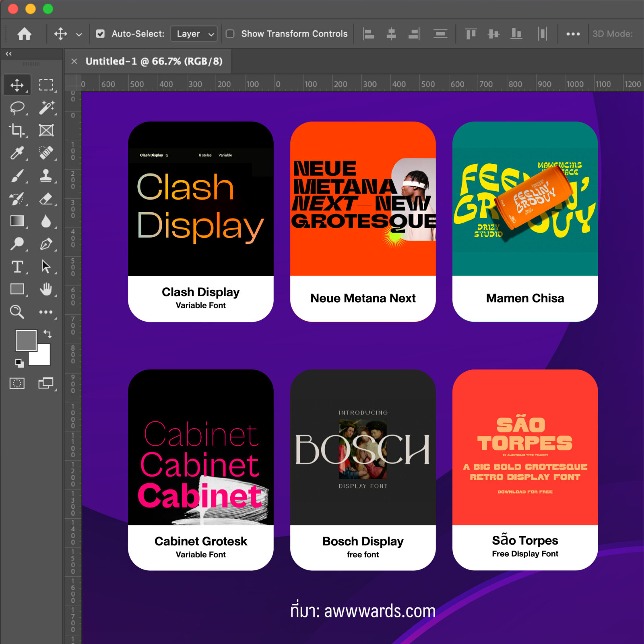Activate the Zoom tool
The image size is (644, 644).
[x=17, y=312]
